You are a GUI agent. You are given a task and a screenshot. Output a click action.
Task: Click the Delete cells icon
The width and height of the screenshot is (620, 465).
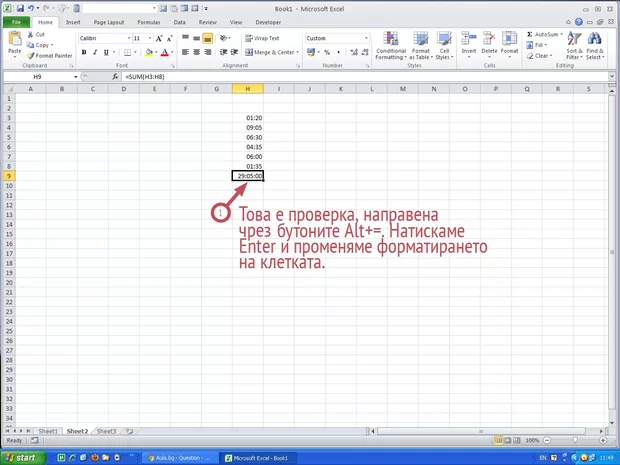point(489,40)
